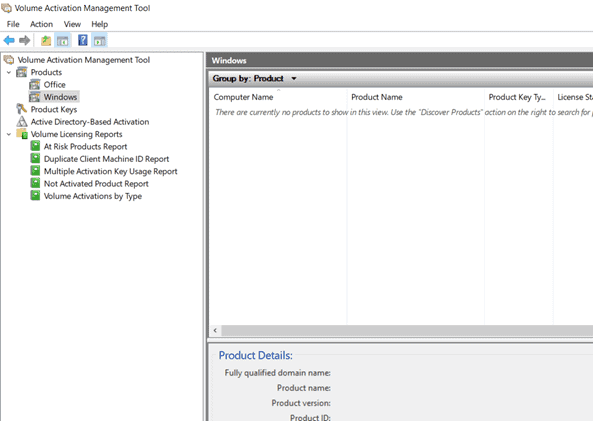This screenshot has width=593, height=421.
Task: Click the Volume Activations by Type icon
Action: 35,196
